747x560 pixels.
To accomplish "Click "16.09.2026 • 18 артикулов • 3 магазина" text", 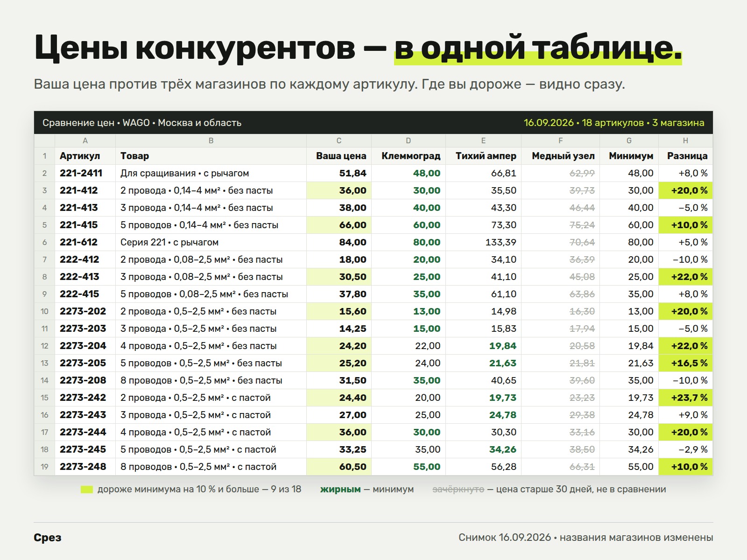I will click(614, 123).
